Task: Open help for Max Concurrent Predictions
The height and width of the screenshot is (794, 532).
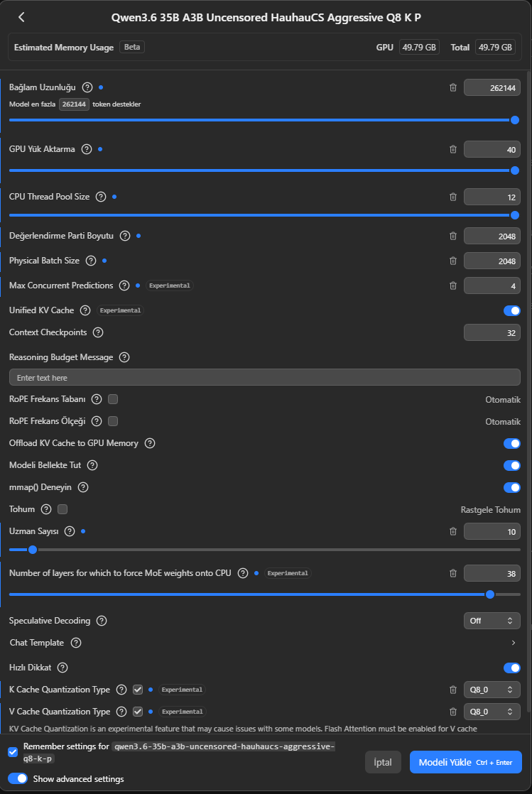Action: coord(124,285)
